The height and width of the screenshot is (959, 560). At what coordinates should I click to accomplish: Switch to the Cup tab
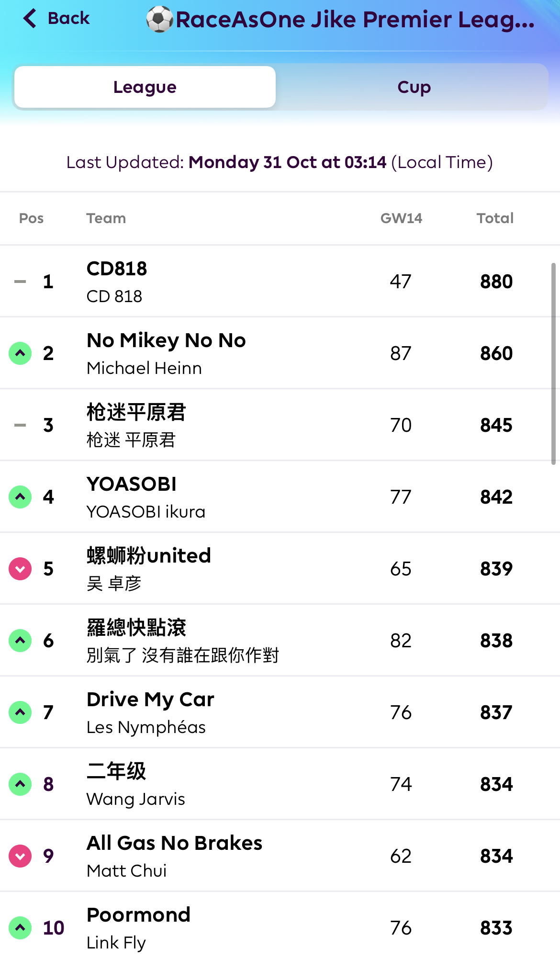(x=414, y=87)
